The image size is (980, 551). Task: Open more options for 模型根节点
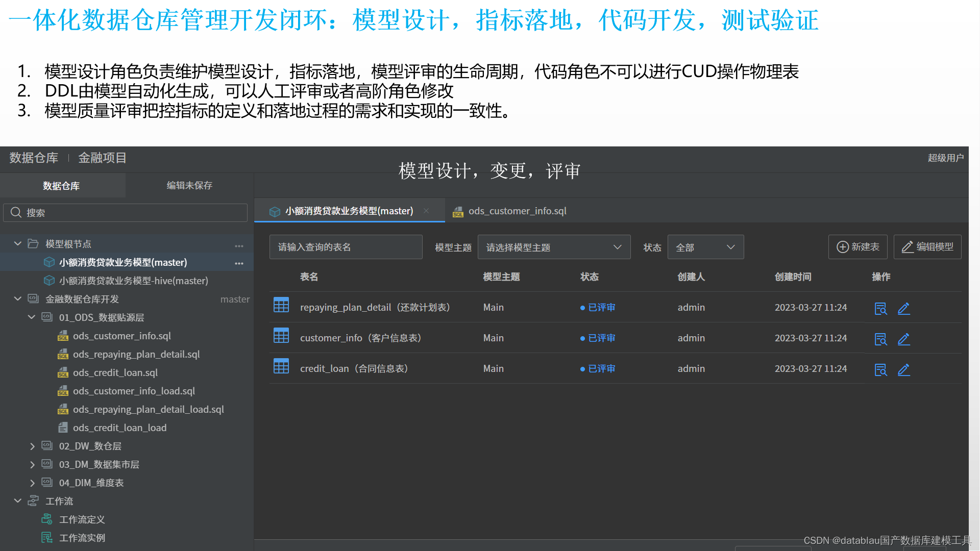(239, 246)
